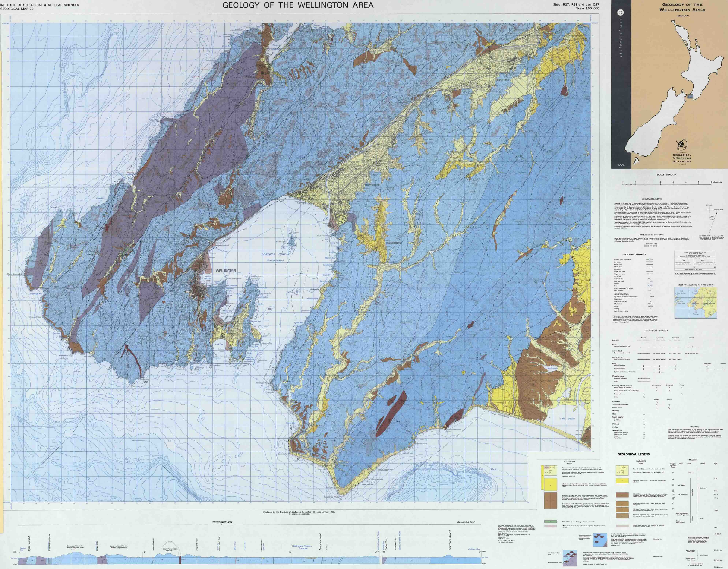Image resolution: width=728 pixels, height=569 pixels.
Task: Click the 'BIBLIOGRAPHIC REFERENCE' heading
Action: point(652,235)
